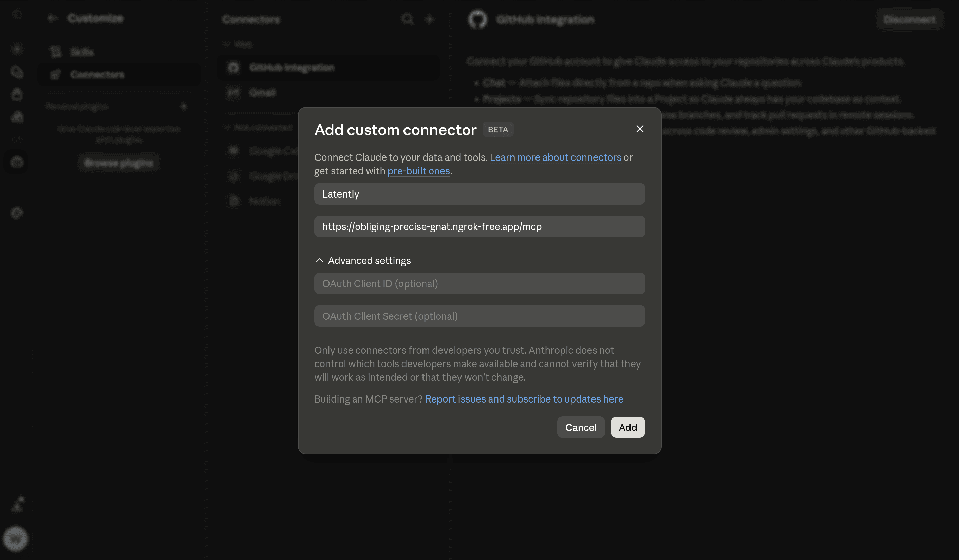959x560 pixels.
Task: Click the OAuth Client Secret field
Action: click(479, 316)
